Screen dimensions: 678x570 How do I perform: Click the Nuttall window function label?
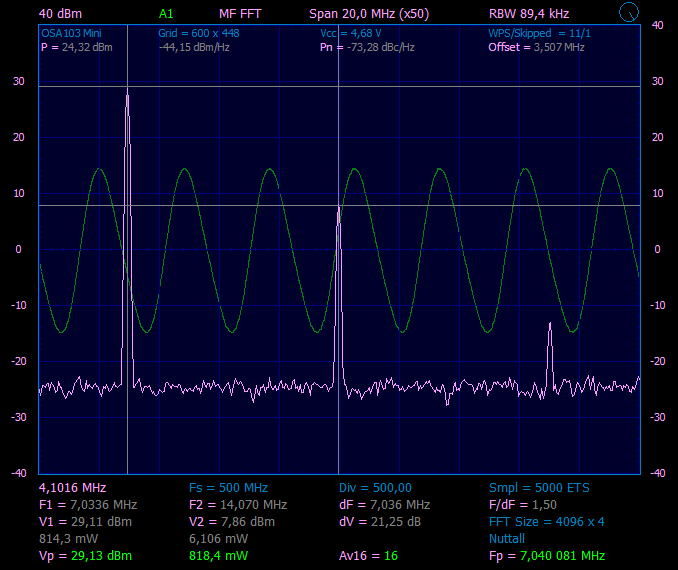tap(507, 538)
